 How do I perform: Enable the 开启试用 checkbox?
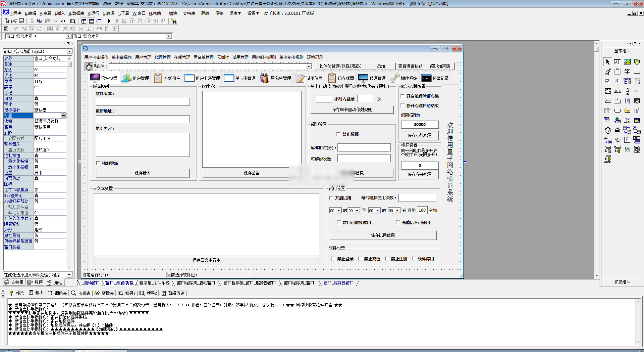pos(331,198)
